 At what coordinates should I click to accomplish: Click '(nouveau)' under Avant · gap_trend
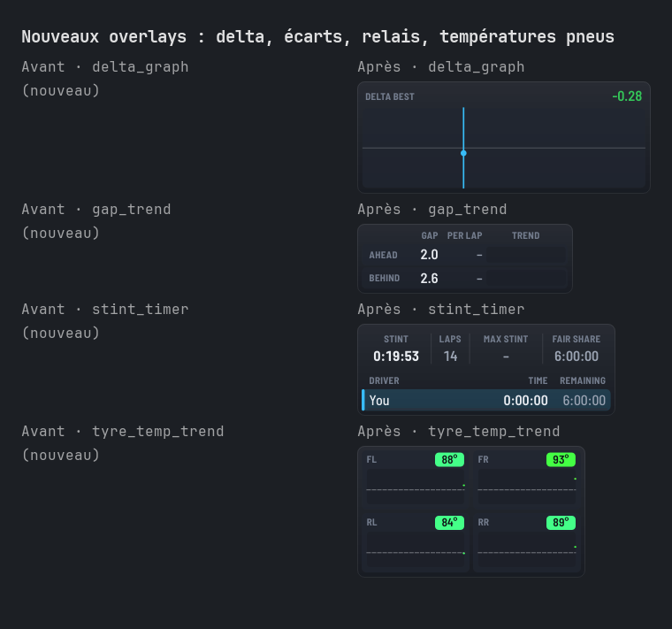tap(60, 233)
